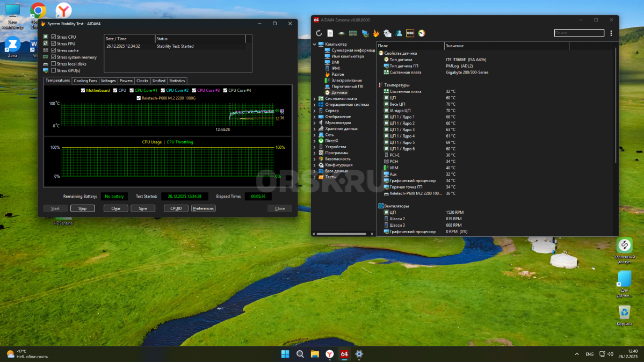Viewport: 644px width, 362px height.
Task: Open the Yandex Browser desktop icon
Action: pos(63,11)
